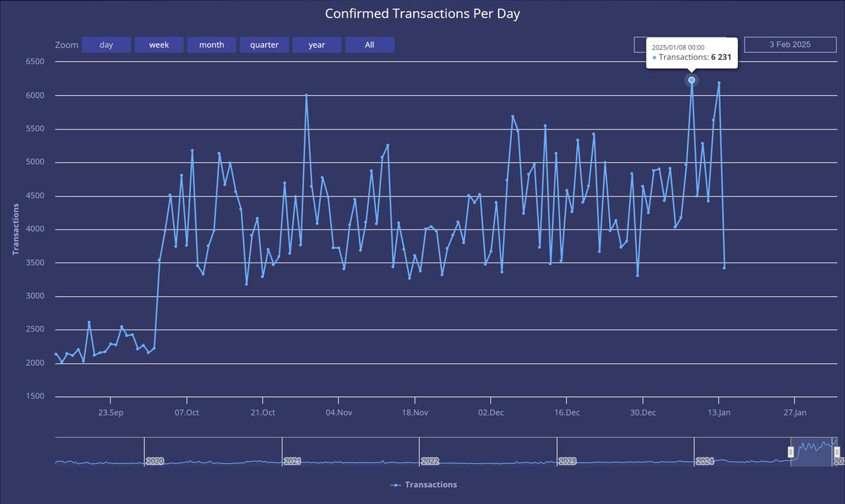Select the highlighted January 8 data point

[691, 80]
